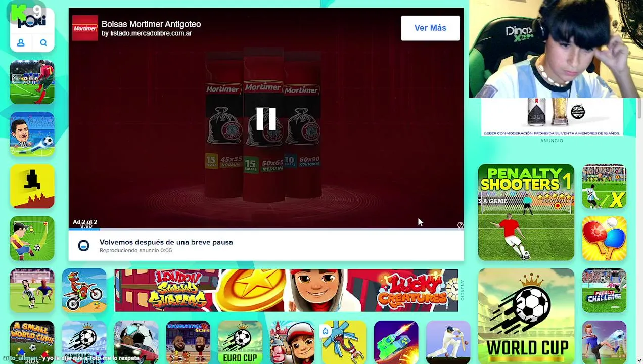This screenshot has width=643, height=364.
Task: Click the "Reproduciendo anuncio 0:05" text
Action: point(135,250)
